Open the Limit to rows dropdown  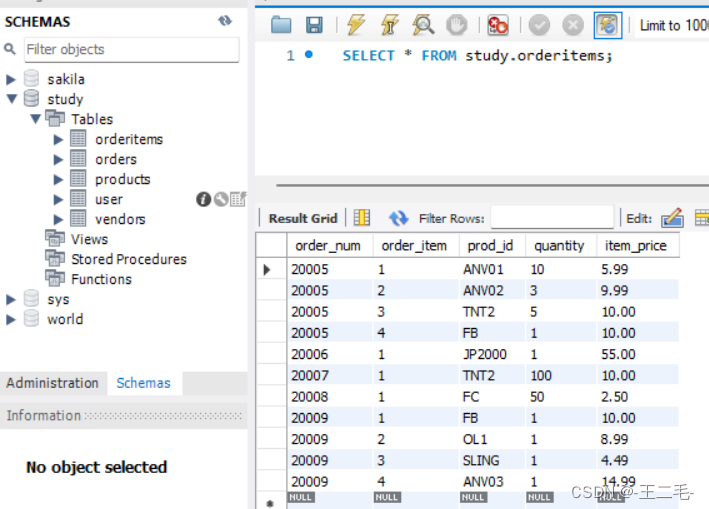pyautogui.click(x=673, y=25)
